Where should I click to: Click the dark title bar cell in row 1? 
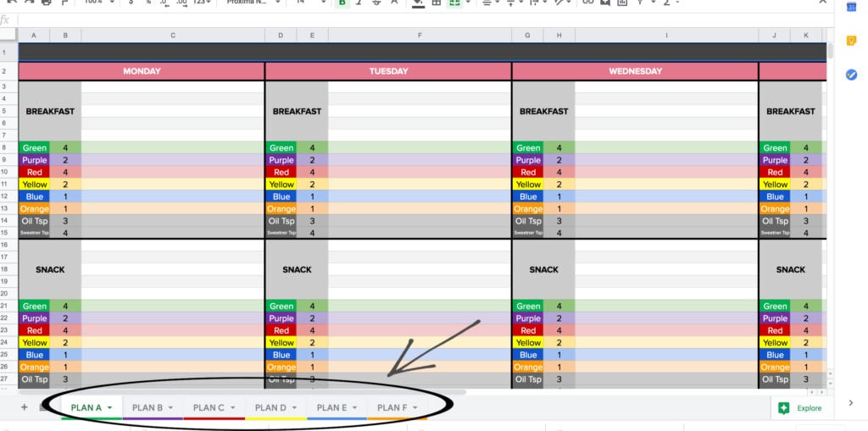tap(422, 52)
